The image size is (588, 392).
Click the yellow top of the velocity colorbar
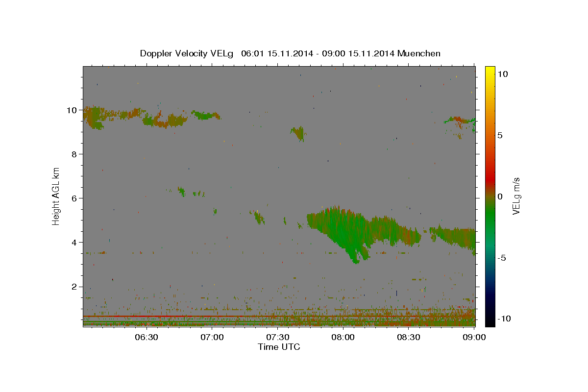490,71
